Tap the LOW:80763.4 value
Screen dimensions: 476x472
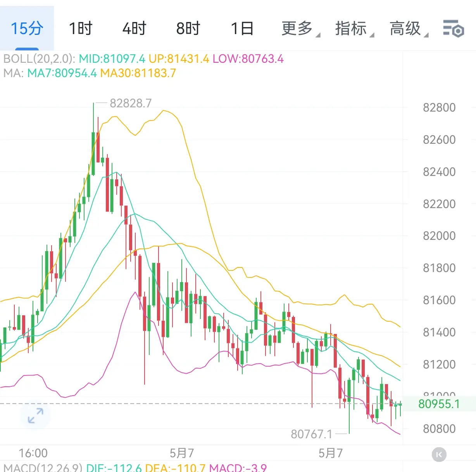pyautogui.click(x=248, y=59)
